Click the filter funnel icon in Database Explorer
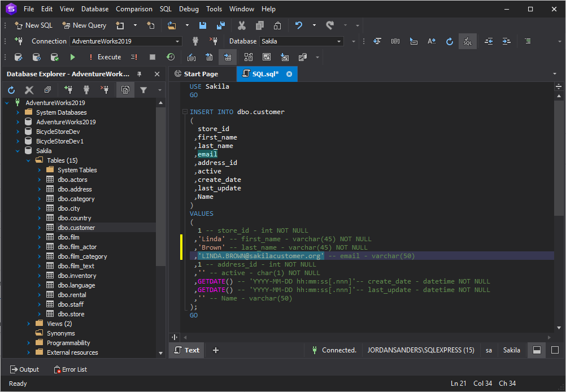 [x=143, y=90]
